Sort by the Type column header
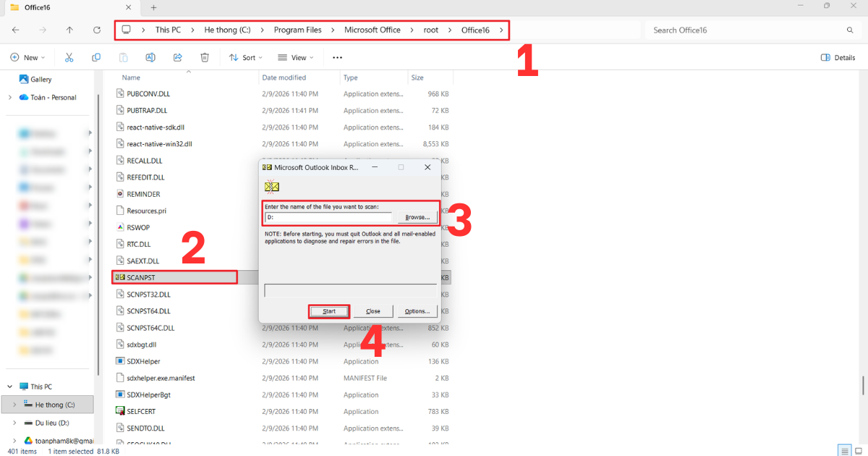 coord(351,77)
